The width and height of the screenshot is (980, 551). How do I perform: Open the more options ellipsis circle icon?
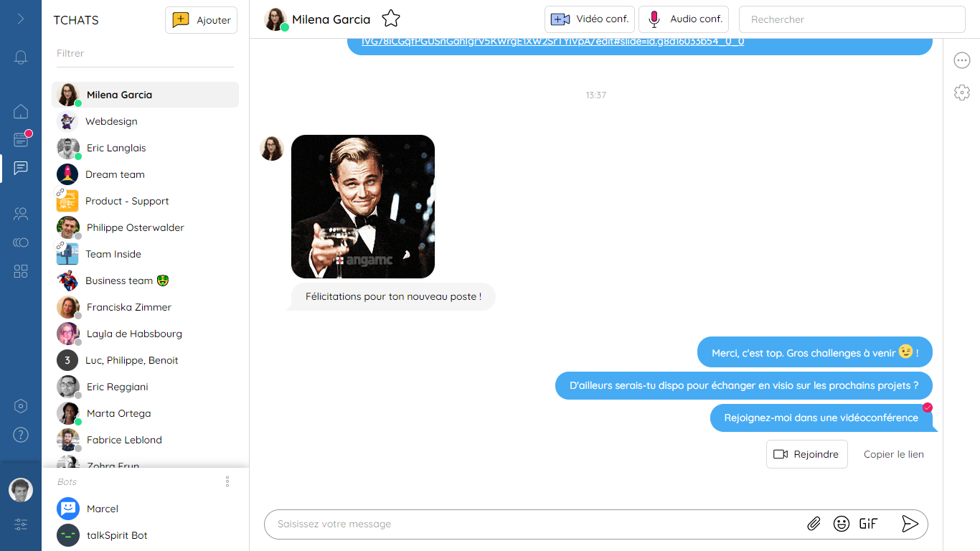point(962,60)
